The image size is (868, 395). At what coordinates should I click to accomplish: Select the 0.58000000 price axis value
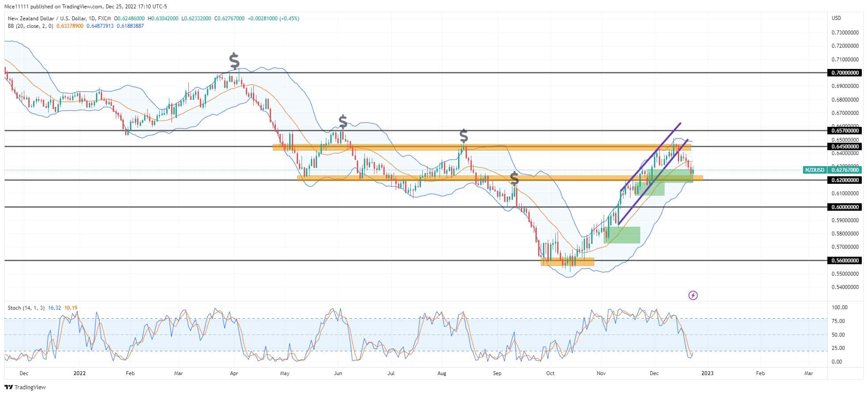845,234
